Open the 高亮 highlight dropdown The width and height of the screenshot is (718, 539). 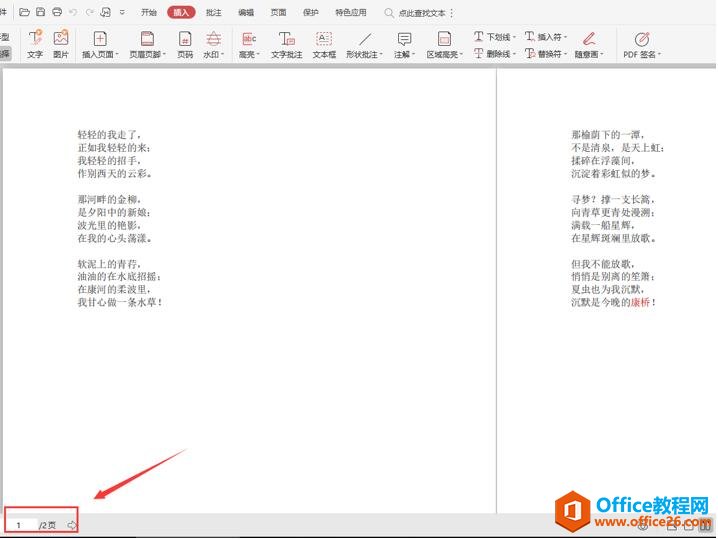click(x=249, y=44)
